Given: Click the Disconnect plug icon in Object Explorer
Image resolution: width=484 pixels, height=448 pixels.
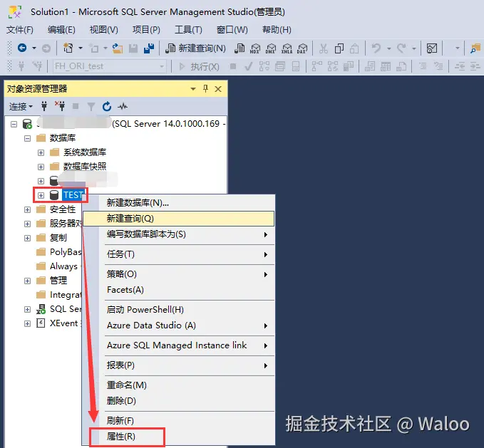Looking at the screenshot, I should click(60, 106).
